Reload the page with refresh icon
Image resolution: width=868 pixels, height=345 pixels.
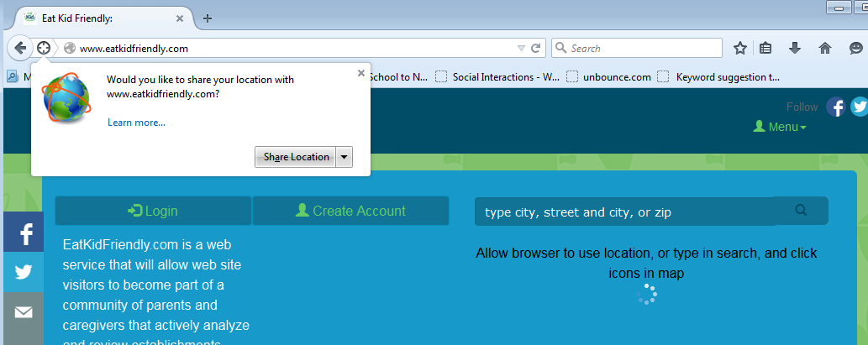(x=535, y=48)
